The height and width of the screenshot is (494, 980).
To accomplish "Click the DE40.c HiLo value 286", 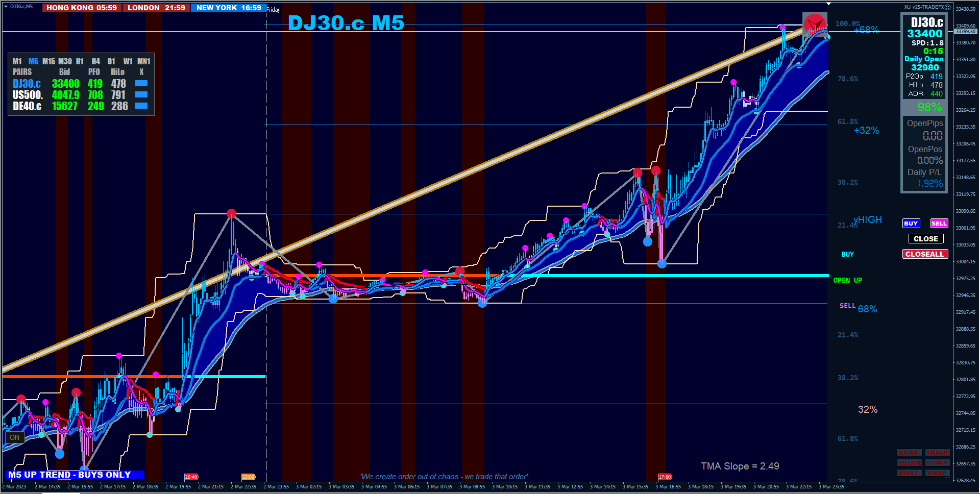I will [120, 106].
